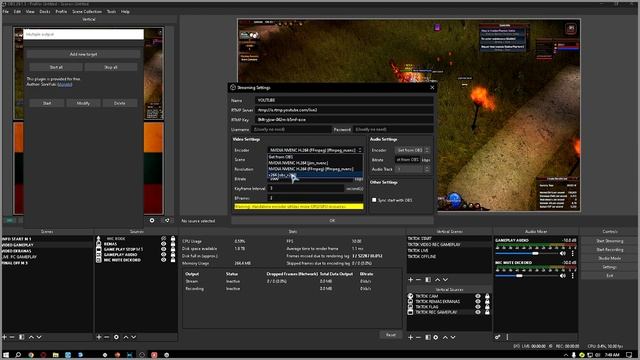Open Docks menu
The height and width of the screenshot is (360, 640).
coord(45,11)
